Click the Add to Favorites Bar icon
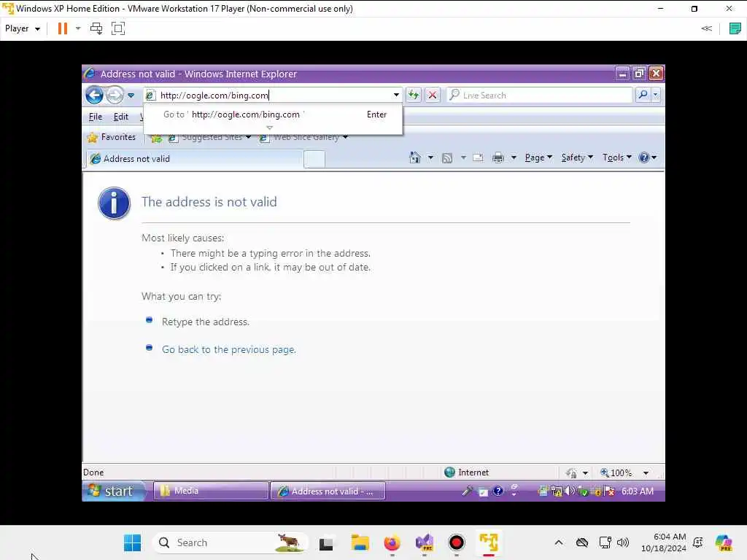 156,138
